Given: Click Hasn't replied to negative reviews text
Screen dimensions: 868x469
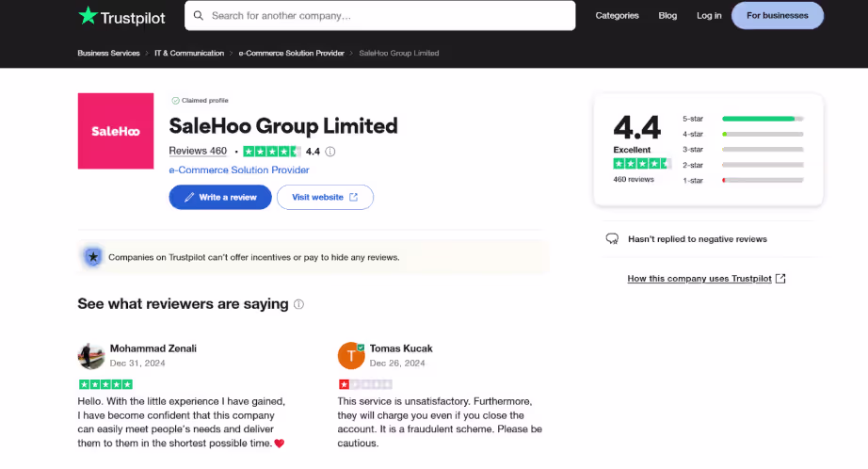Looking at the screenshot, I should [x=698, y=239].
